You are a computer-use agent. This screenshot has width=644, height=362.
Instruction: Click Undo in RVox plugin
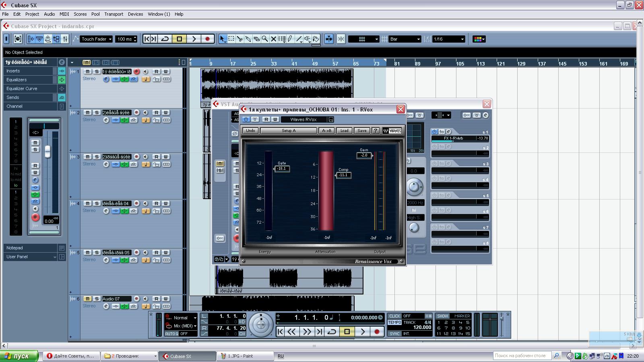(250, 131)
